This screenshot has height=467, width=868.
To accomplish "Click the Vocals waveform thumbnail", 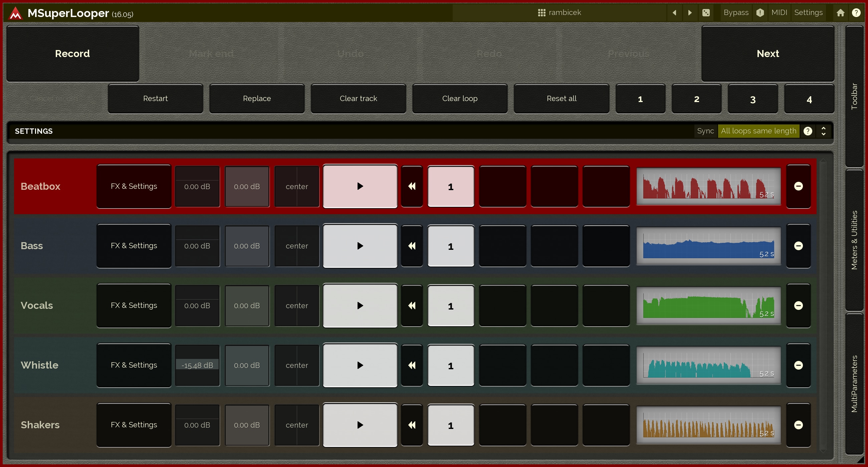I will 708,306.
